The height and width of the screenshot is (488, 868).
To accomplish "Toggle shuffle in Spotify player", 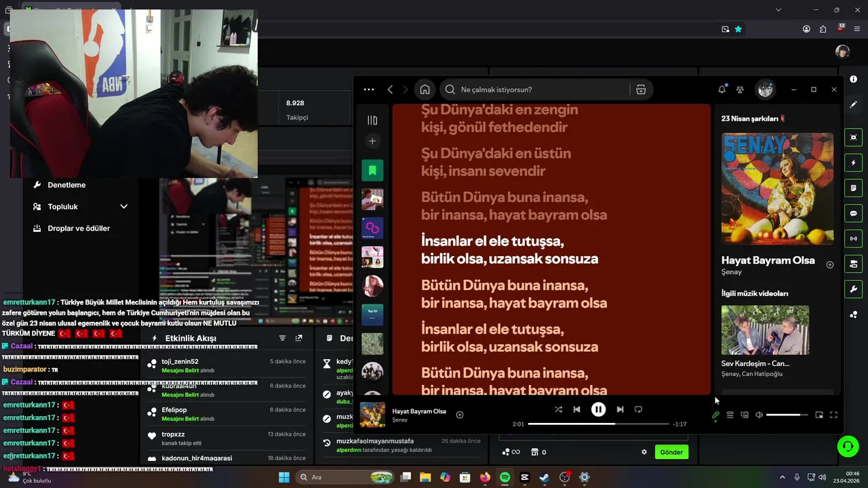I will (x=558, y=409).
